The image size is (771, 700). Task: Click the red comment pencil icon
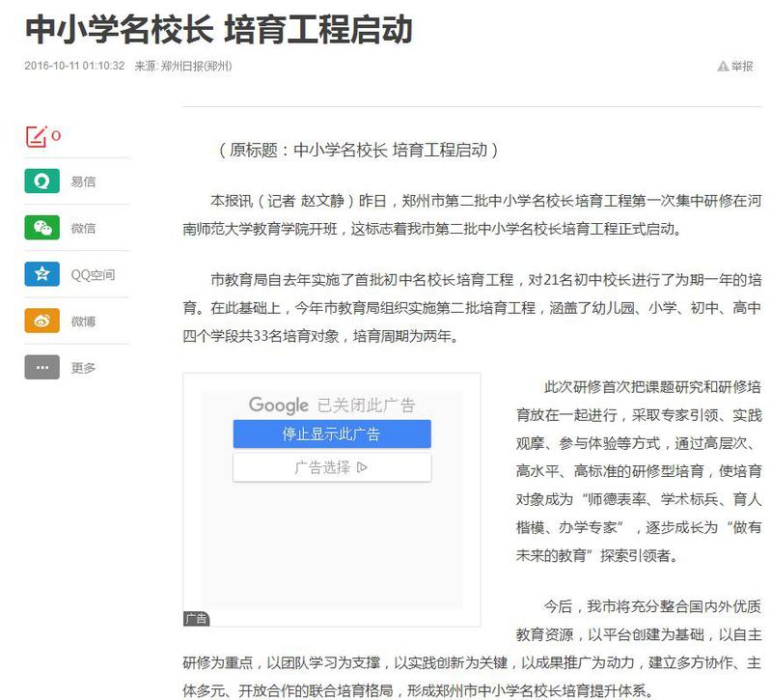tap(36, 136)
